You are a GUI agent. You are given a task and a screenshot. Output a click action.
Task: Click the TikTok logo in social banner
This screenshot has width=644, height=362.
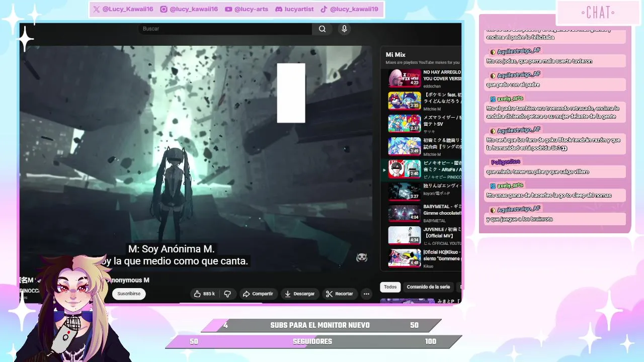(x=324, y=9)
